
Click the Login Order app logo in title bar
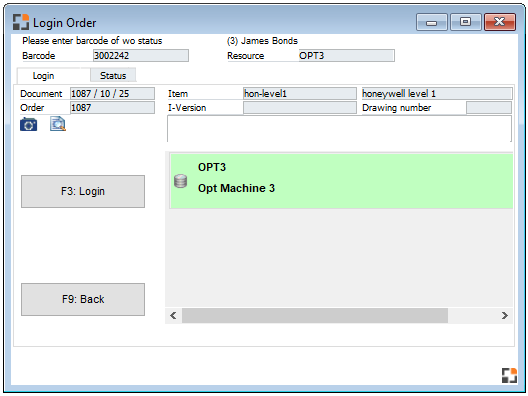(x=21, y=22)
